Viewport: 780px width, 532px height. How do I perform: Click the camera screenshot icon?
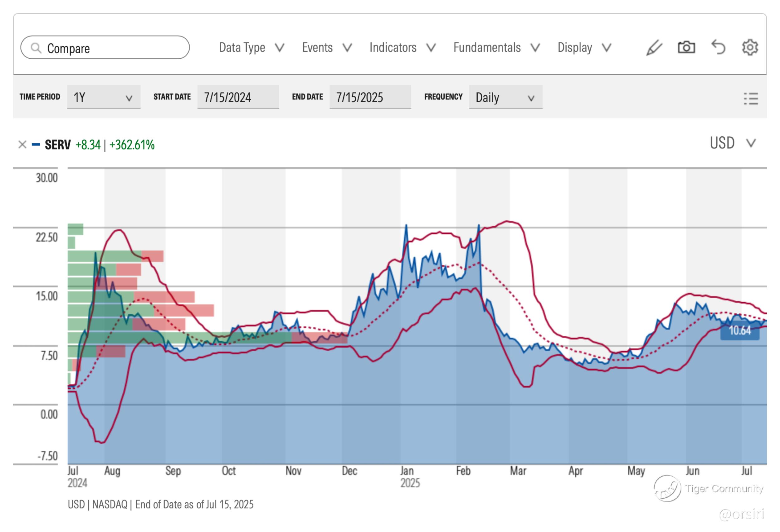(x=686, y=47)
